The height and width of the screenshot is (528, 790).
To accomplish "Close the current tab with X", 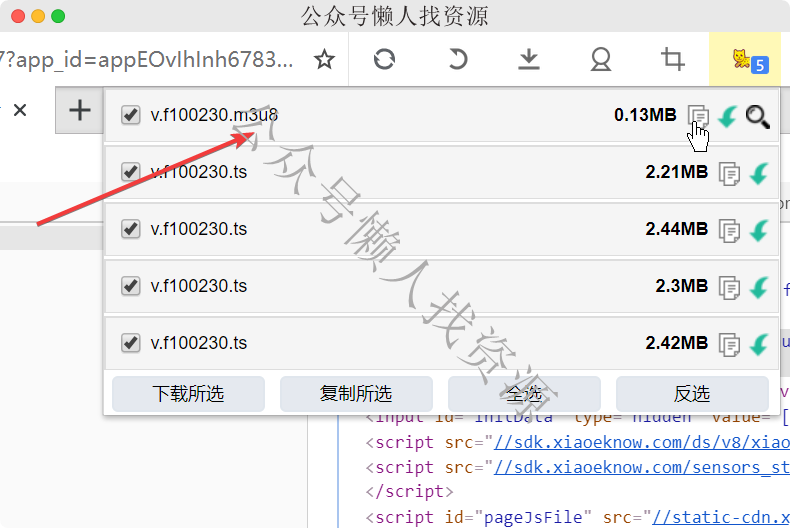I will pyautogui.click(x=20, y=110).
